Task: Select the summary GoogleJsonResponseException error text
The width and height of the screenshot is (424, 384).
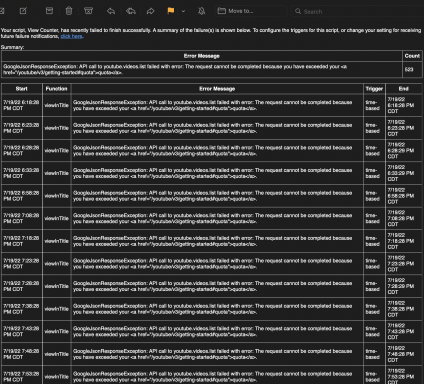Action: [175, 69]
